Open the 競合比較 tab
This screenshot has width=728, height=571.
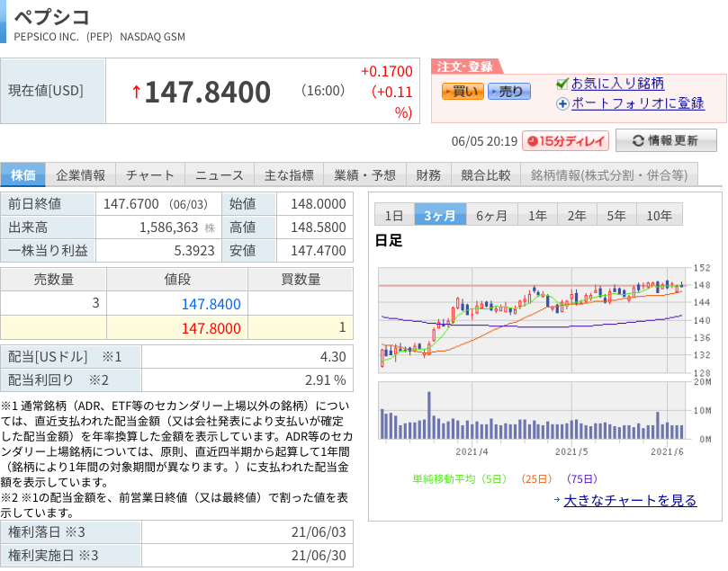point(486,174)
